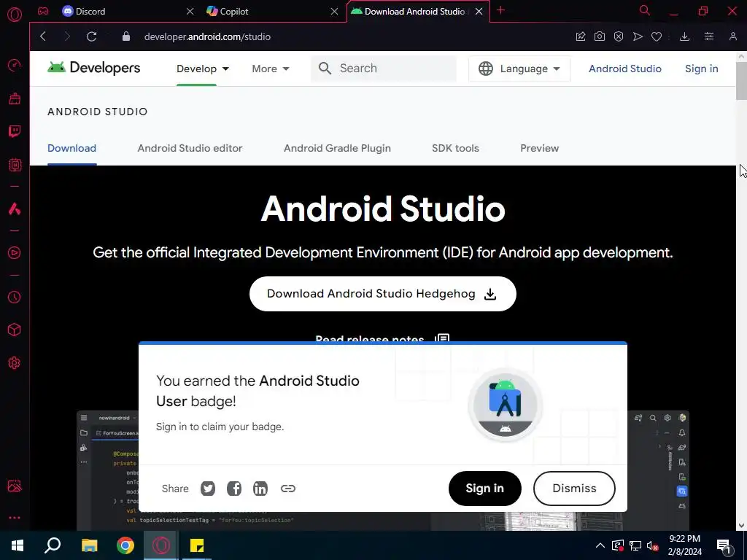Copy badge share link icon

pyautogui.click(x=287, y=489)
